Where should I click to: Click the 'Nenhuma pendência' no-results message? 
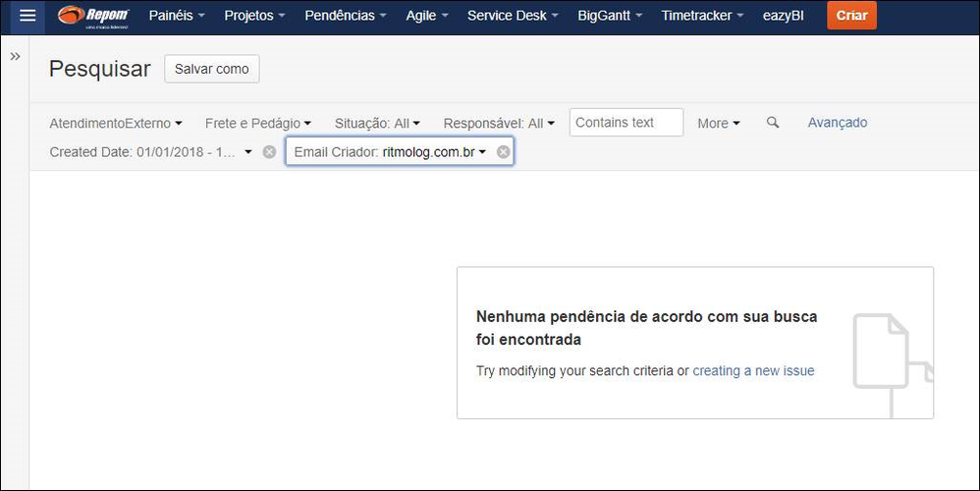647,328
